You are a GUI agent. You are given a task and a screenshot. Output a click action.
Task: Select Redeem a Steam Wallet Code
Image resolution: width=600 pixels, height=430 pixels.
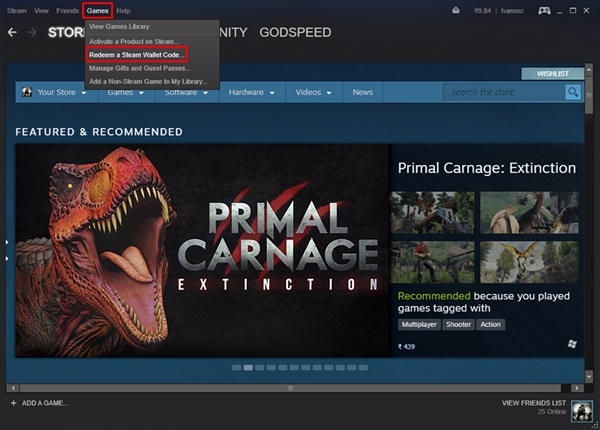click(x=137, y=55)
